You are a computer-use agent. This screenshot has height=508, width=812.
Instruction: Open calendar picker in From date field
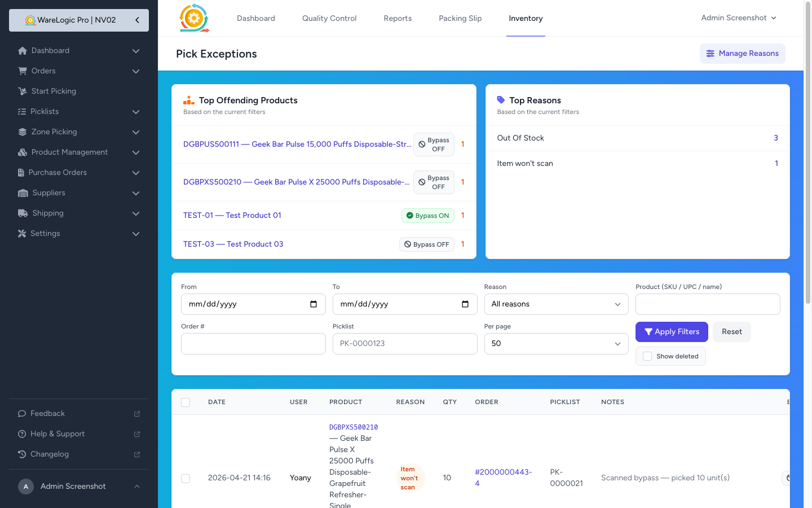coord(314,304)
